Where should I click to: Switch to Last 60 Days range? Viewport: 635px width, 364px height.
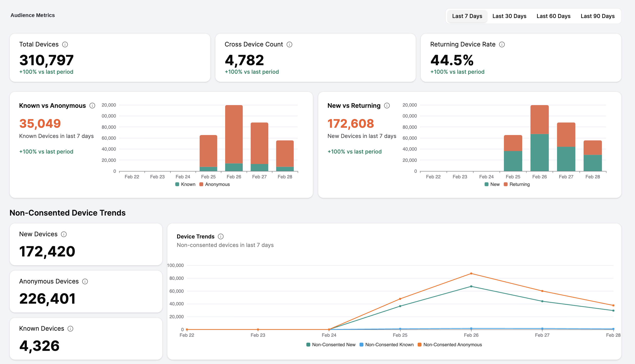coord(553,16)
